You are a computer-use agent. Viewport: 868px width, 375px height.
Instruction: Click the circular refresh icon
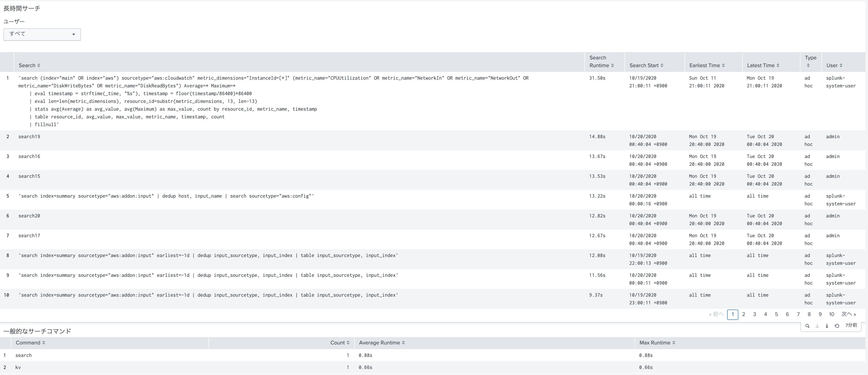(x=837, y=326)
